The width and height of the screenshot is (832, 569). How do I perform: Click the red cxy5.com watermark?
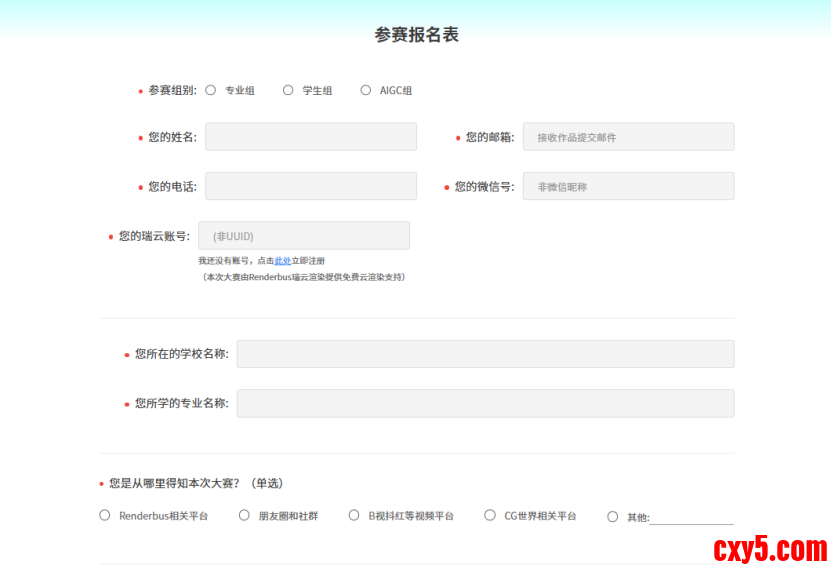[770, 549]
